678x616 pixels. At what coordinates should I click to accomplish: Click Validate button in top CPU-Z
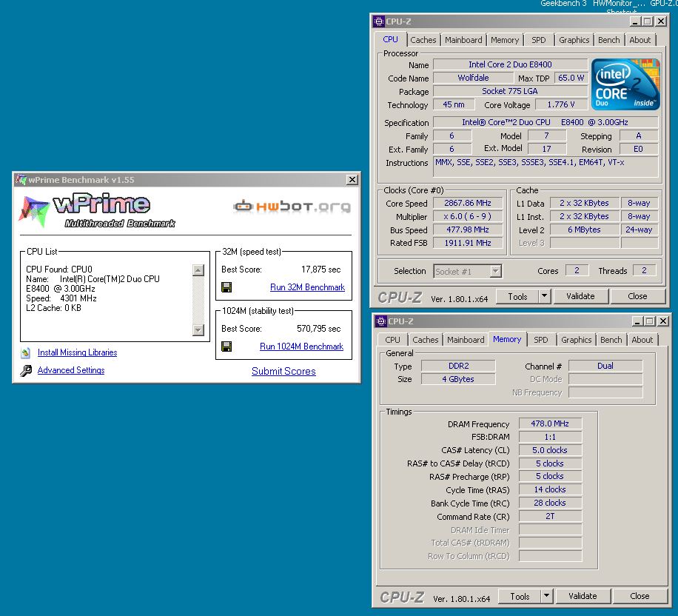point(580,296)
